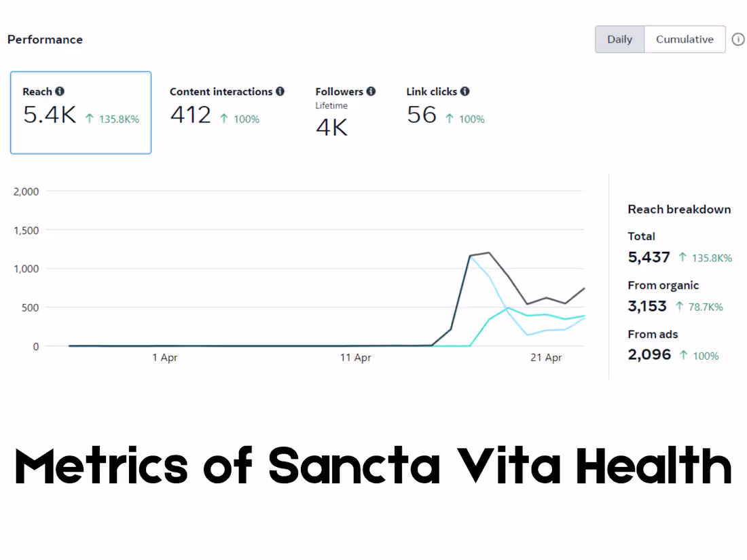Click the up arrow next to From organic 78.7K%
Viewport: 747px width, 560px height.
tap(679, 307)
